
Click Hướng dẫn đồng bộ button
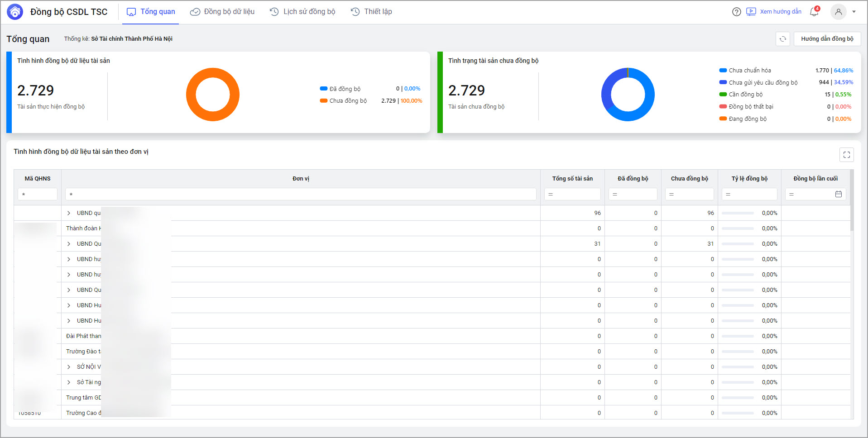[827, 39]
